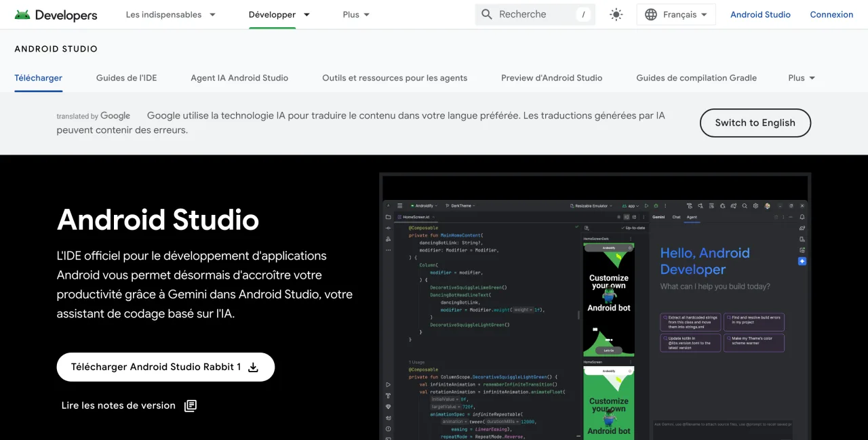
Task: Switch to the Guides de l'IDE tab
Action: point(127,78)
